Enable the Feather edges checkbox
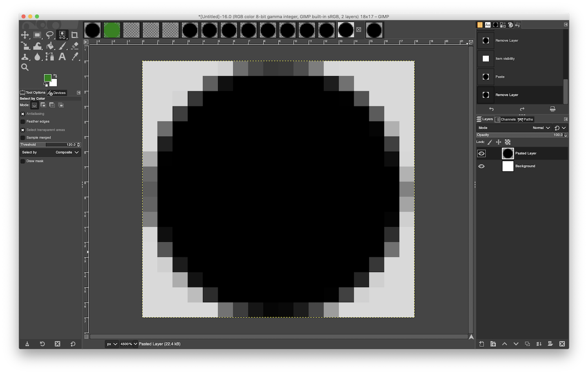The image size is (588, 374). pos(23,122)
